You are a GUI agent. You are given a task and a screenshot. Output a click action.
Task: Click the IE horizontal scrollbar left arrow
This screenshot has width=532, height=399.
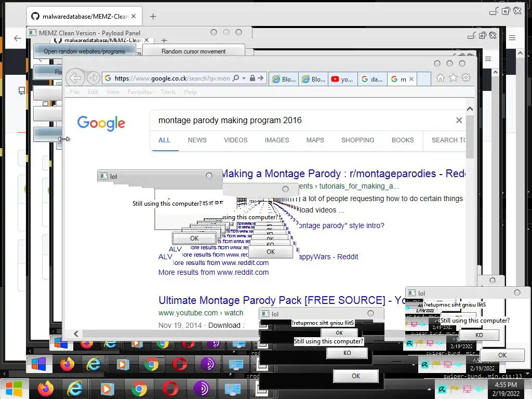[76, 334]
